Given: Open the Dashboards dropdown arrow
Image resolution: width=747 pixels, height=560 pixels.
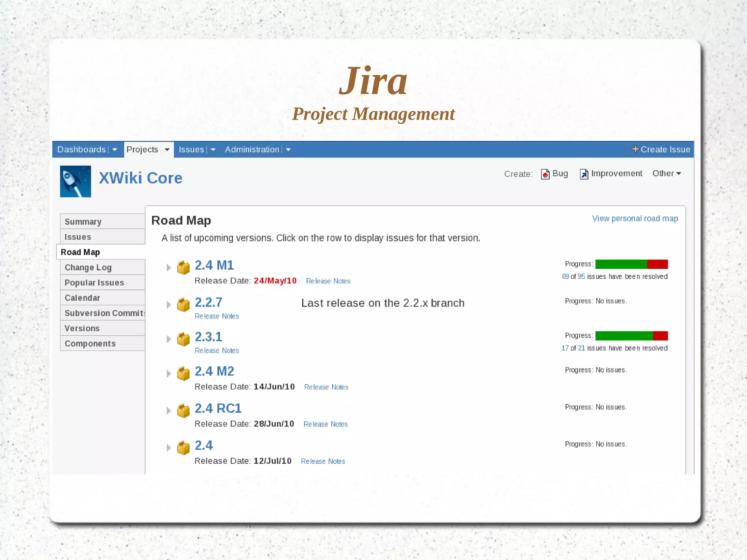Looking at the screenshot, I should (x=115, y=150).
